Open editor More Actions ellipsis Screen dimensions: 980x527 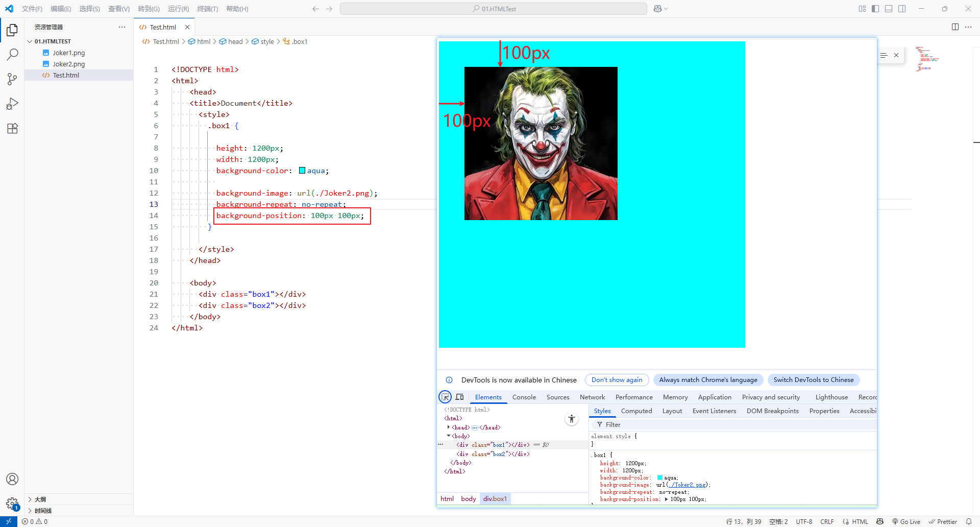[x=968, y=27]
